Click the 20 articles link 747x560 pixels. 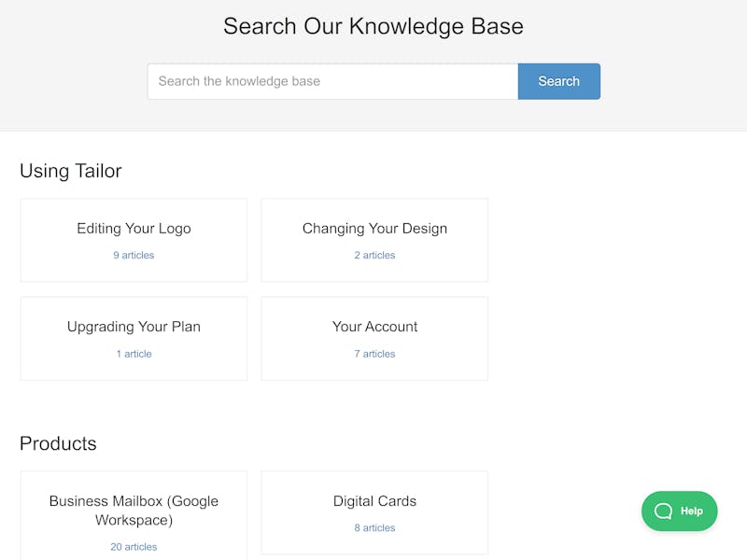pyautogui.click(x=134, y=547)
